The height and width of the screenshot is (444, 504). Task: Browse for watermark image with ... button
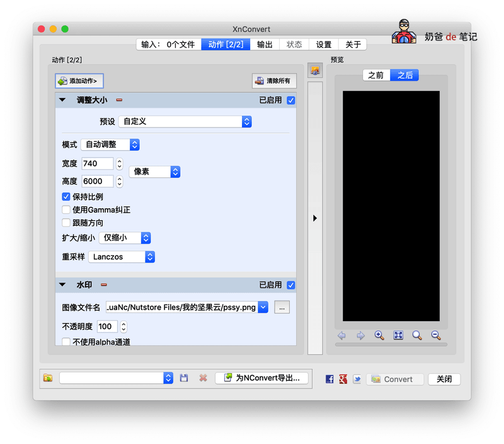click(x=282, y=307)
